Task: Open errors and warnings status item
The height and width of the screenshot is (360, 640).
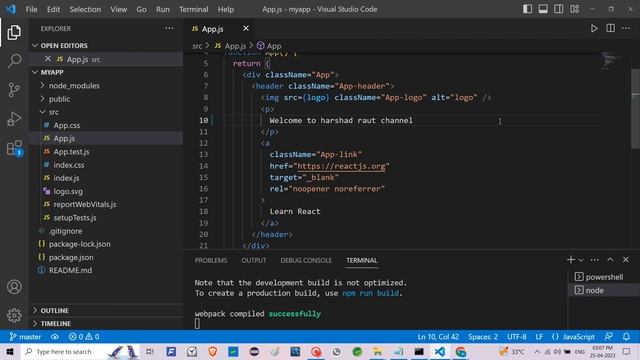Action: point(84,337)
